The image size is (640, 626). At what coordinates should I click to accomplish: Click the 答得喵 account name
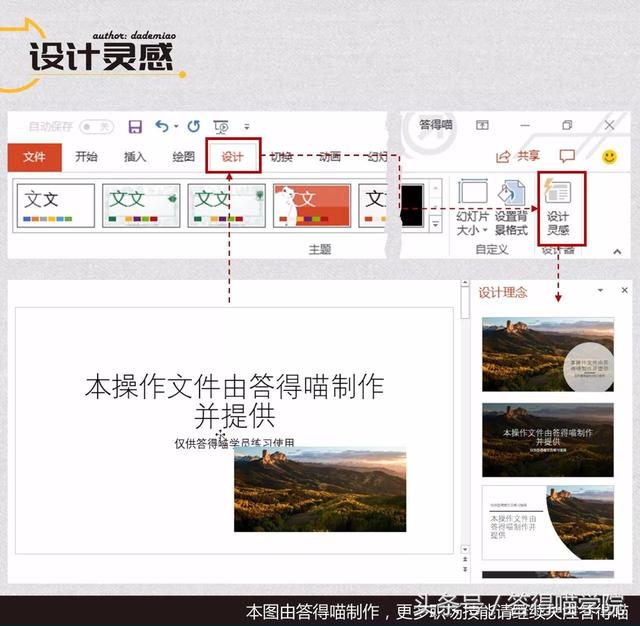(436, 125)
